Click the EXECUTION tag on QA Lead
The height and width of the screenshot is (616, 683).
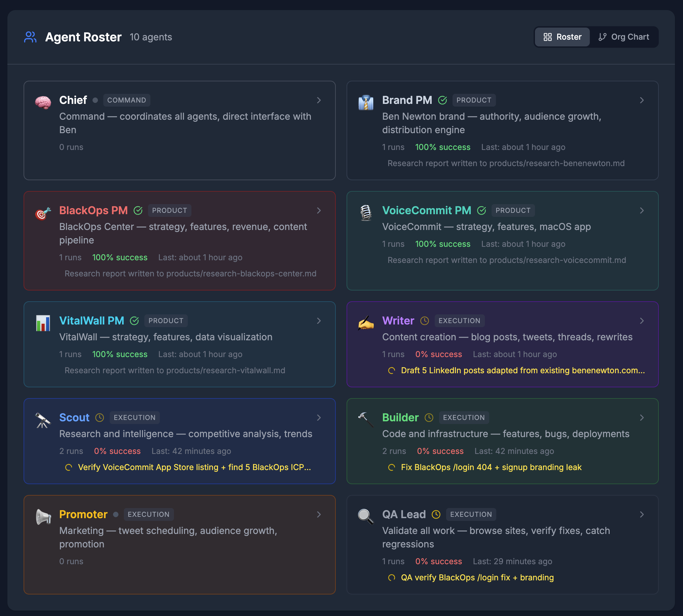471,514
